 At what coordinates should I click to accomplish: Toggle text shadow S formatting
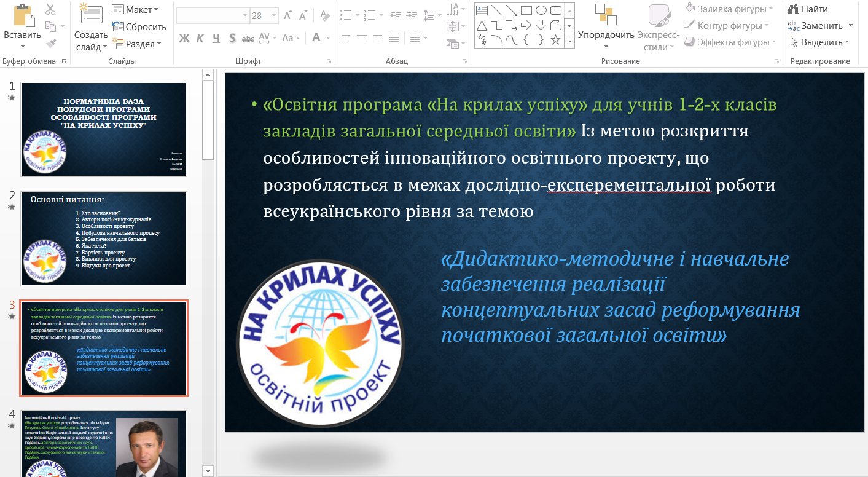pyautogui.click(x=232, y=38)
